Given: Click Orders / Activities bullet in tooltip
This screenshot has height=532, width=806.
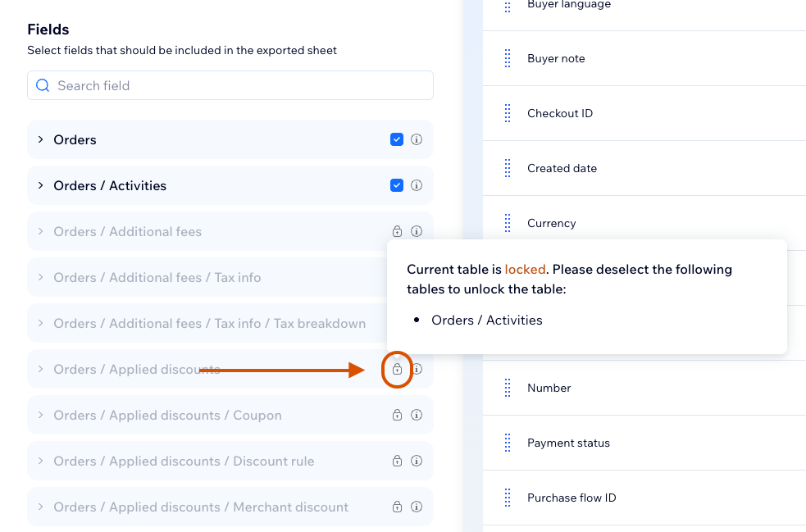Looking at the screenshot, I should [487, 321].
